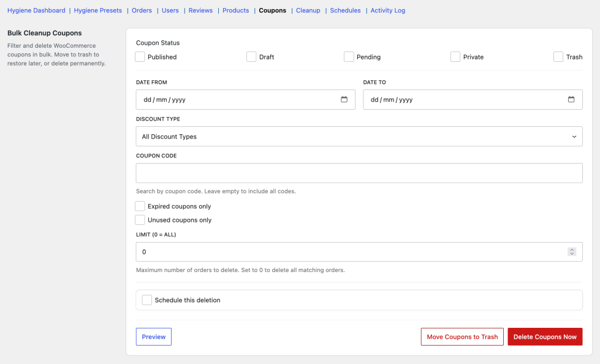Image resolution: width=600 pixels, height=364 pixels.
Task: Click 'Search by coupon code' hint text
Action: (x=216, y=191)
